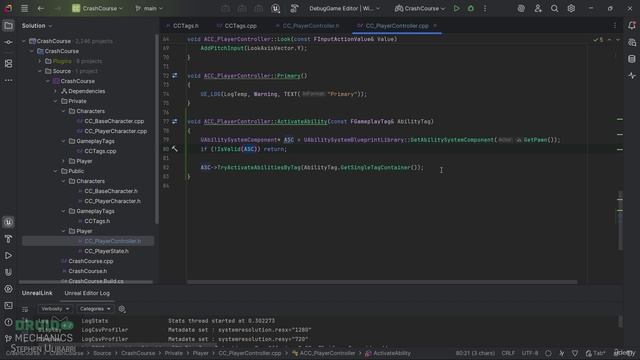Open the DebugGame Editor configuration dropdown
Screen dimensions: 640x360
pyautogui.click(x=344, y=8)
